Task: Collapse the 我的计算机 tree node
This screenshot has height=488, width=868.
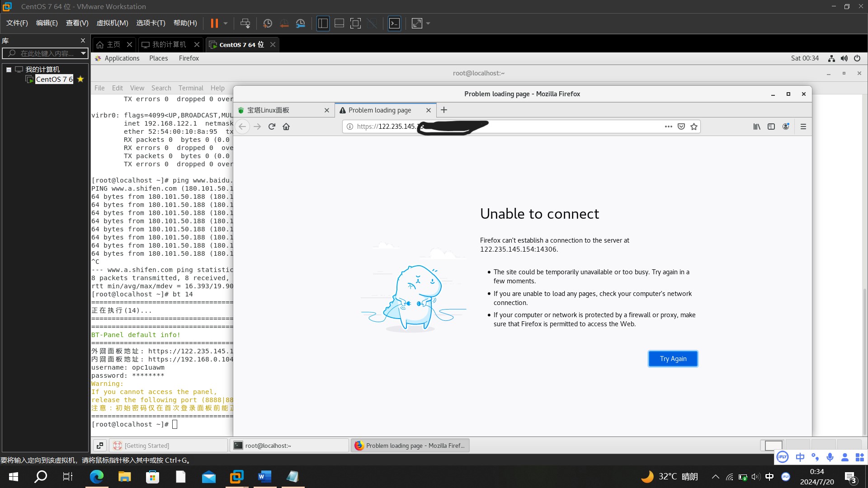Action: point(9,70)
